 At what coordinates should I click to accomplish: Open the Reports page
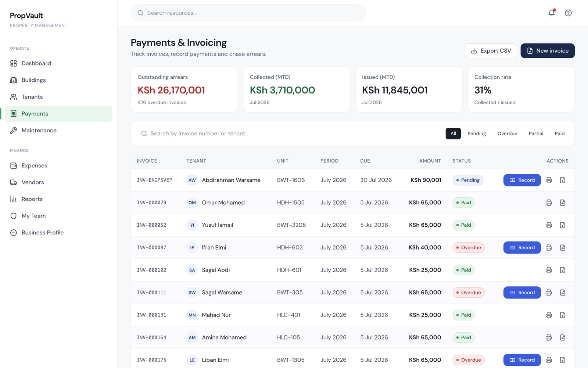pyautogui.click(x=58, y=199)
